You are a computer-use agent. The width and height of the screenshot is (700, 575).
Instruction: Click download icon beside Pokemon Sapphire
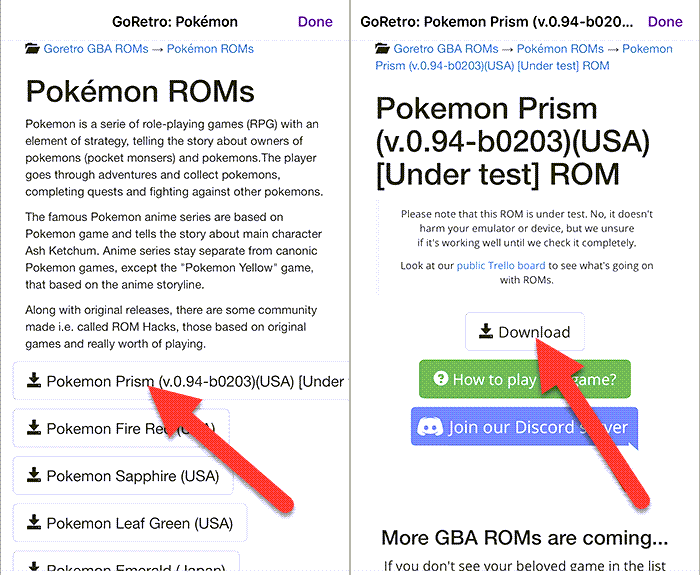[34, 476]
